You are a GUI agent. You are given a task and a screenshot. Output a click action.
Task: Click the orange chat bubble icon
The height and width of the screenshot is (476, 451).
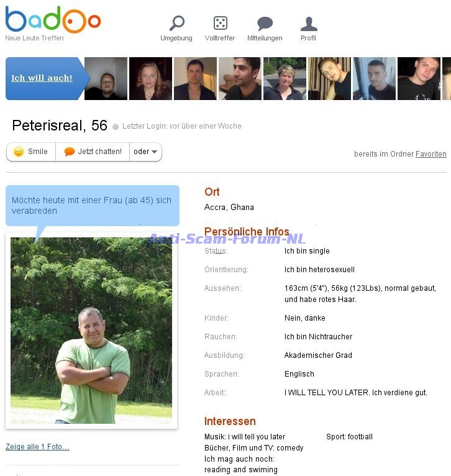(x=70, y=152)
